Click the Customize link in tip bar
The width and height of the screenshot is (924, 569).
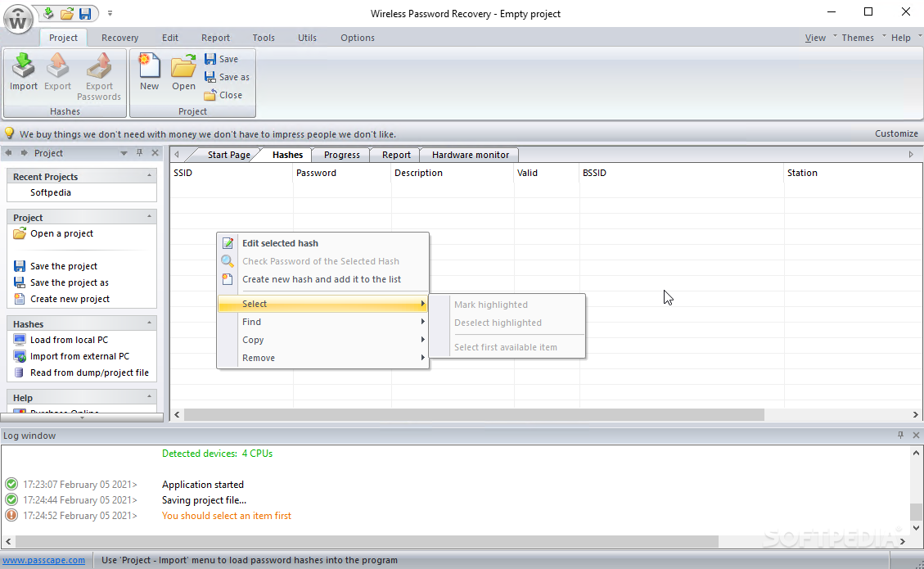click(x=895, y=133)
